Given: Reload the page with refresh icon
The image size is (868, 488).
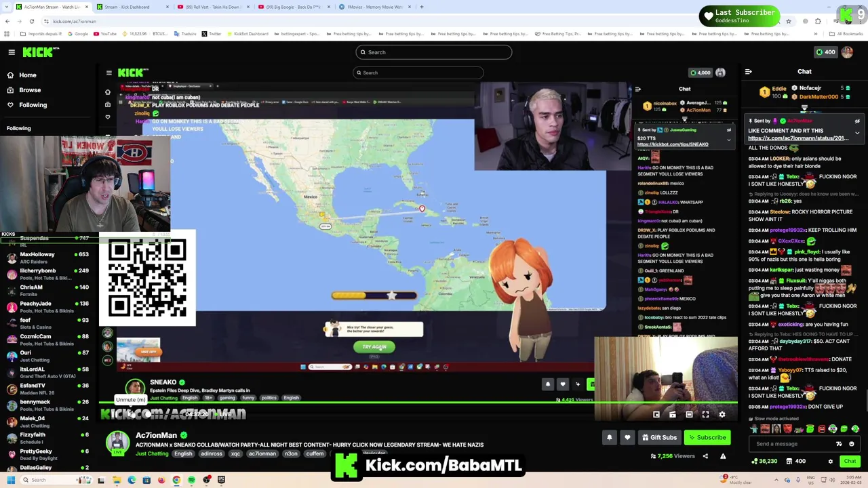Looking at the screenshot, I should click(31, 21).
